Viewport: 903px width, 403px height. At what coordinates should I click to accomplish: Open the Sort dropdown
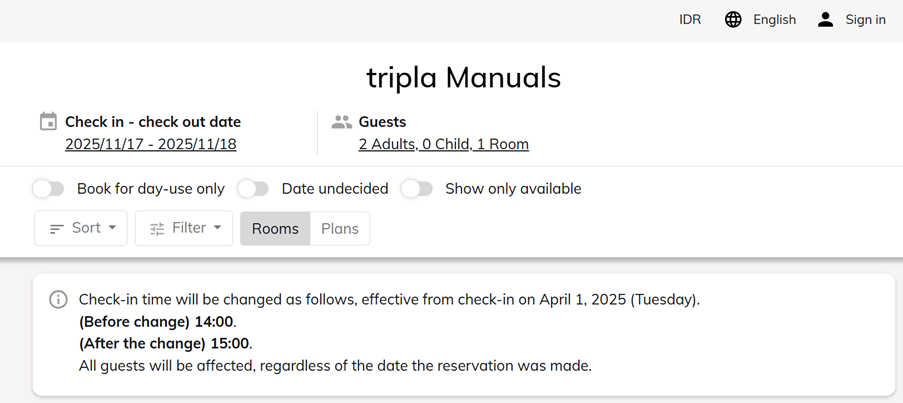(81, 228)
